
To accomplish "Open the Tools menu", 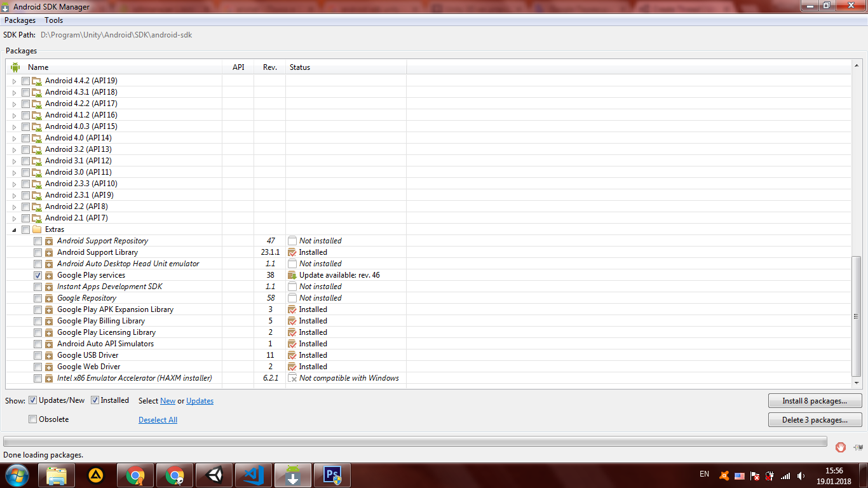I will point(53,20).
